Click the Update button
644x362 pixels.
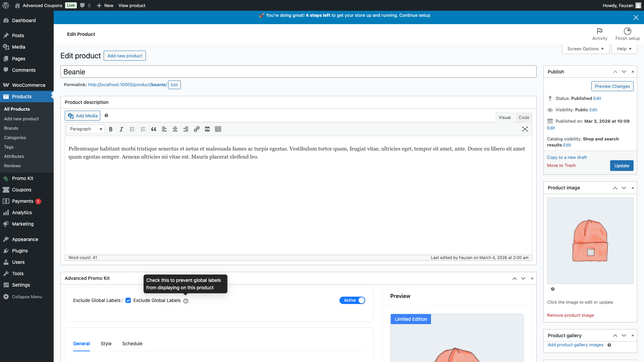[622, 166]
